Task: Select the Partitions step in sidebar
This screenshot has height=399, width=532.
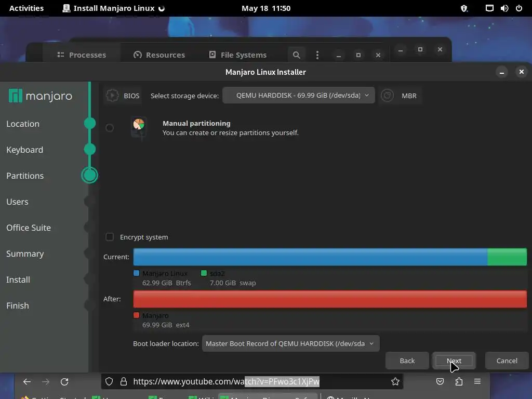Action: (x=25, y=176)
